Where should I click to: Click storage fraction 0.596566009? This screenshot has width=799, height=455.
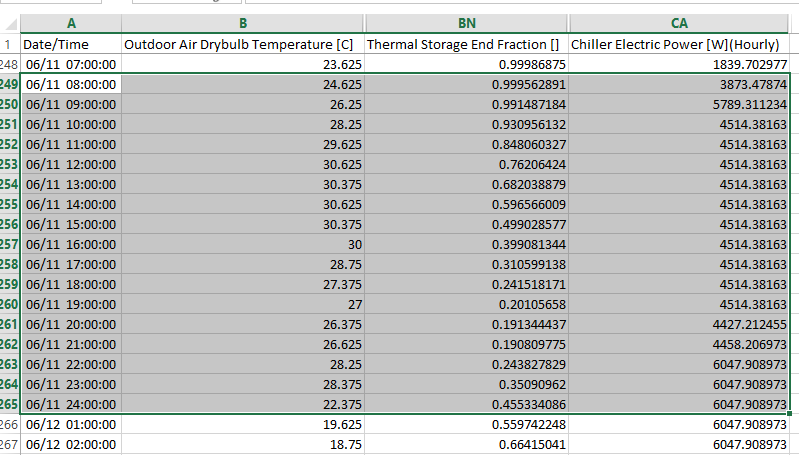467,204
